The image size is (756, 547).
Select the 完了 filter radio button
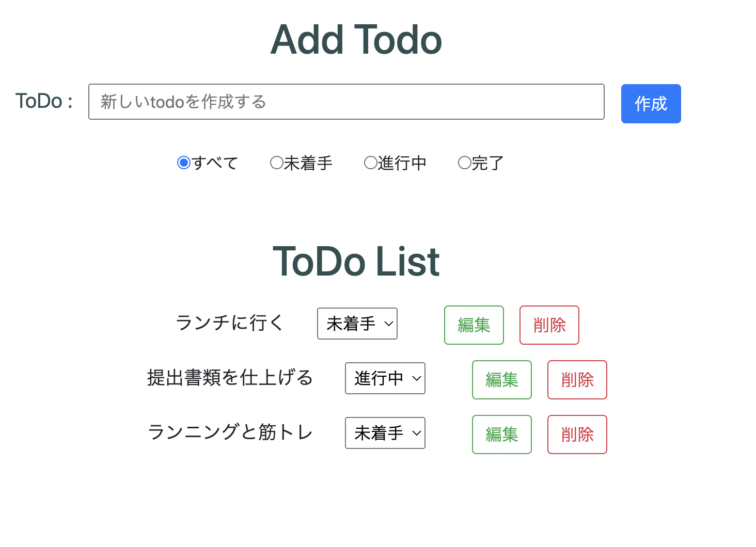(464, 163)
